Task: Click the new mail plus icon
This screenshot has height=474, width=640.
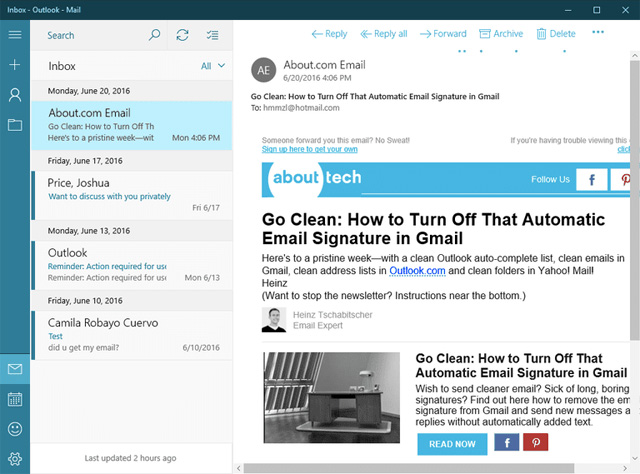Action: coord(15,65)
